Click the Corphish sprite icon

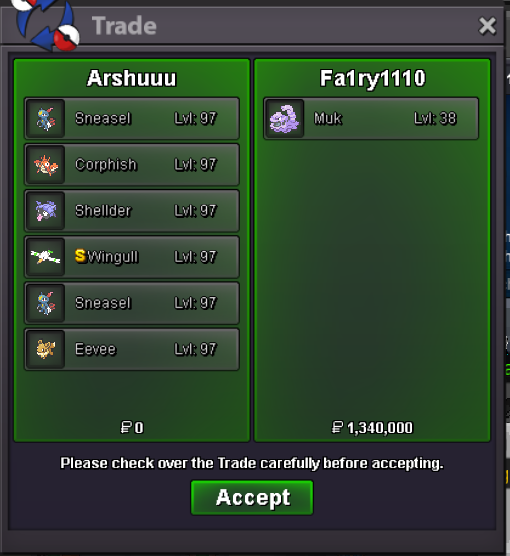pyautogui.click(x=46, y=165)
